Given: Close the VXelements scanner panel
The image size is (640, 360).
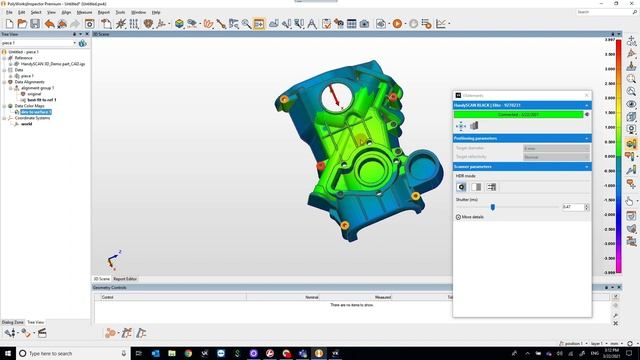Looking at the screenshot, I should (587, 96).
